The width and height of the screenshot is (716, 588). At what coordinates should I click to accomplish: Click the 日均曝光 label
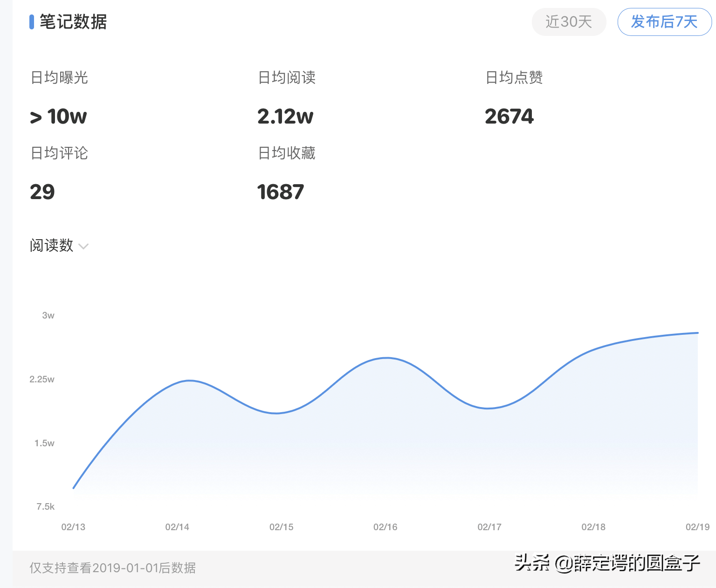59,77
